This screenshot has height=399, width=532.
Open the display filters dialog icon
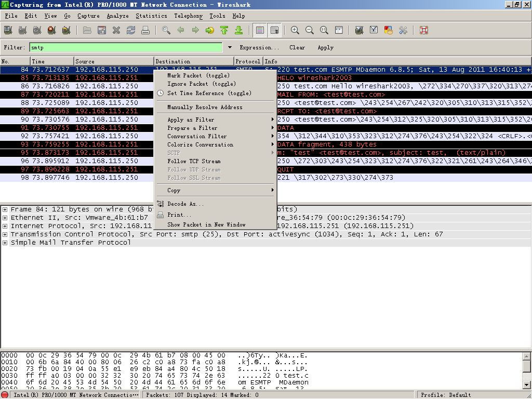(374, 30)
